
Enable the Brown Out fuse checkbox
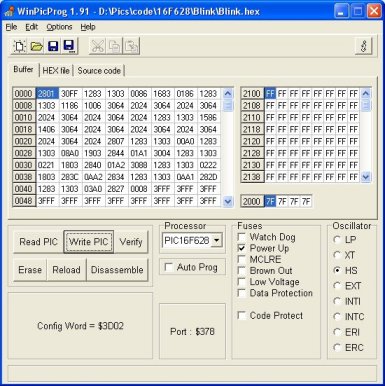click(241, 270)
